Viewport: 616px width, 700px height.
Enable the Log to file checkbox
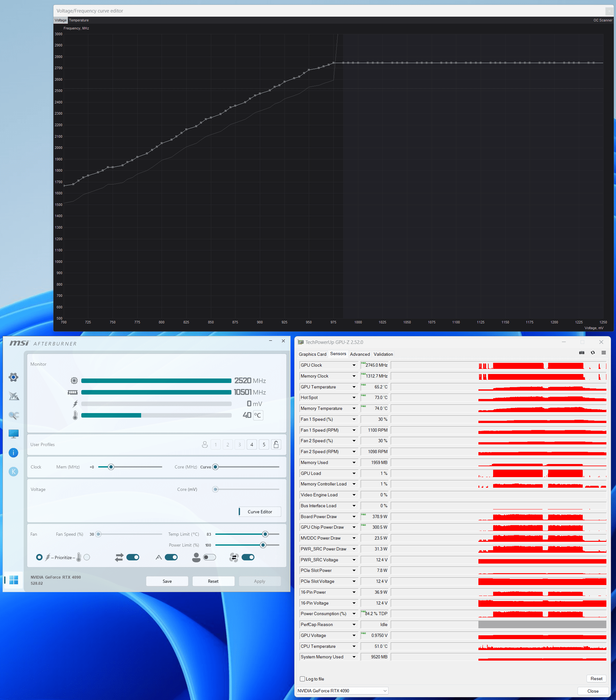click(302, 679)
